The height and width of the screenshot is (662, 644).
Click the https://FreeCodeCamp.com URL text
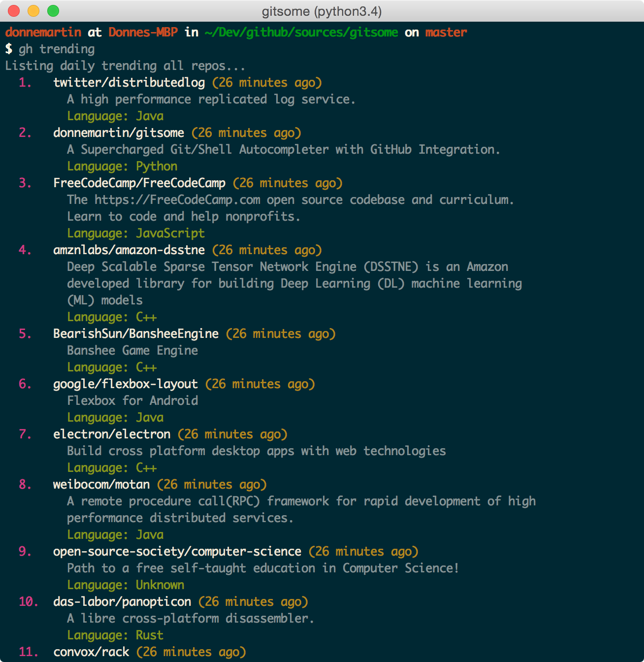click(x=177, y=200)
